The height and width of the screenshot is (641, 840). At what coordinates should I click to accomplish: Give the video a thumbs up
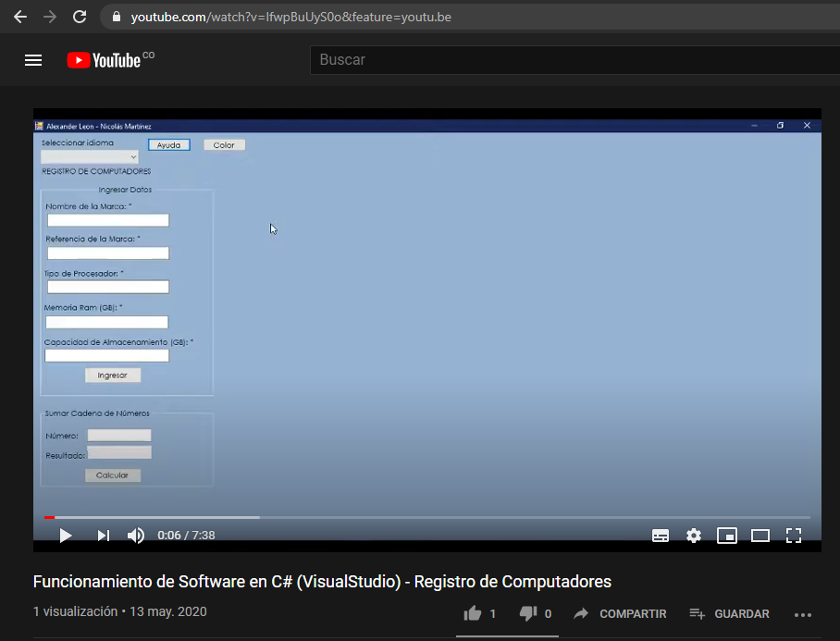475,612
